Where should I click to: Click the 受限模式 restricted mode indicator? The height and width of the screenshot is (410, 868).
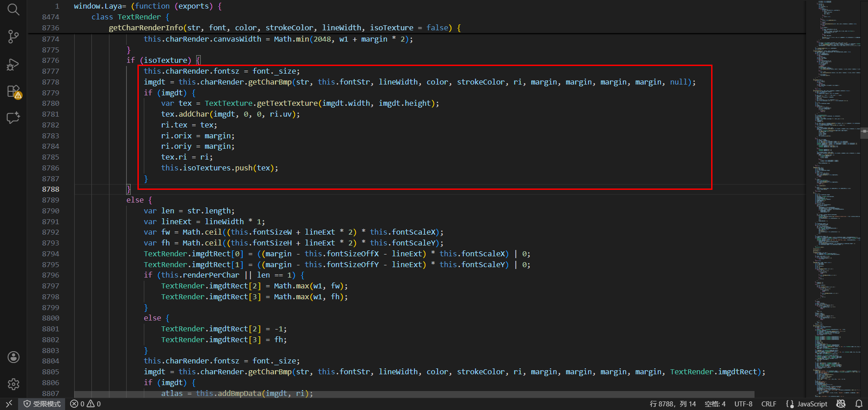tap(42, 404)
